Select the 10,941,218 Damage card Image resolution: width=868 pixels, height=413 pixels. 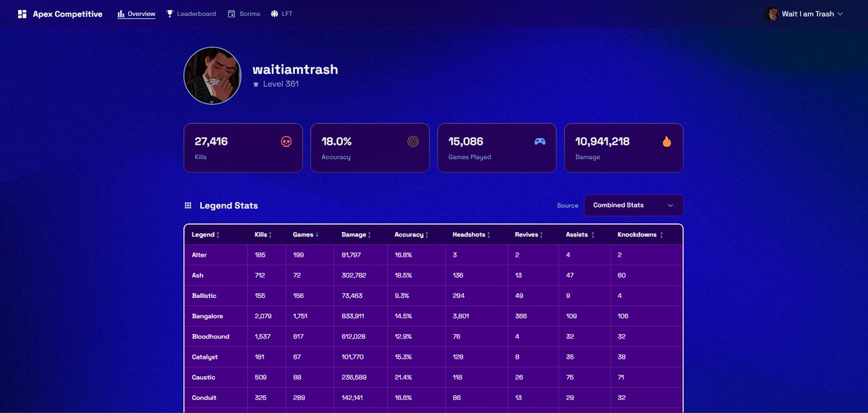[x=624, y=148]
